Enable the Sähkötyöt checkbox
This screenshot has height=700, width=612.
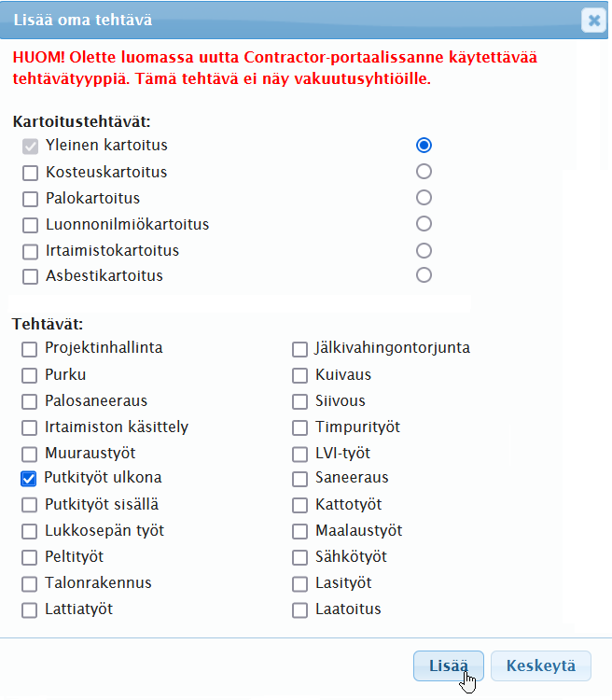pos(299,558)
